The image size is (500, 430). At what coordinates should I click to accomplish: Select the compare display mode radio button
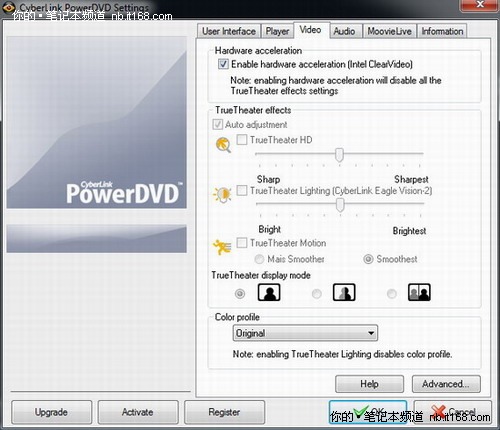pos(392,294)
